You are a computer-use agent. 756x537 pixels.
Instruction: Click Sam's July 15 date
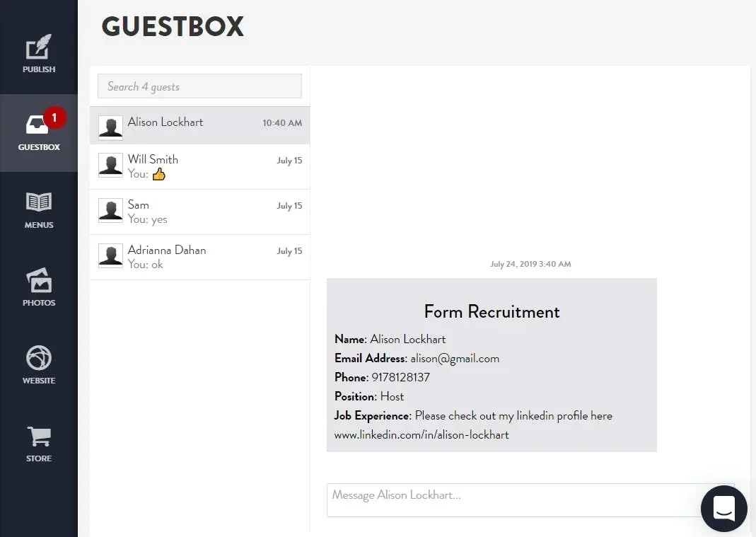[x=289, y=206]
